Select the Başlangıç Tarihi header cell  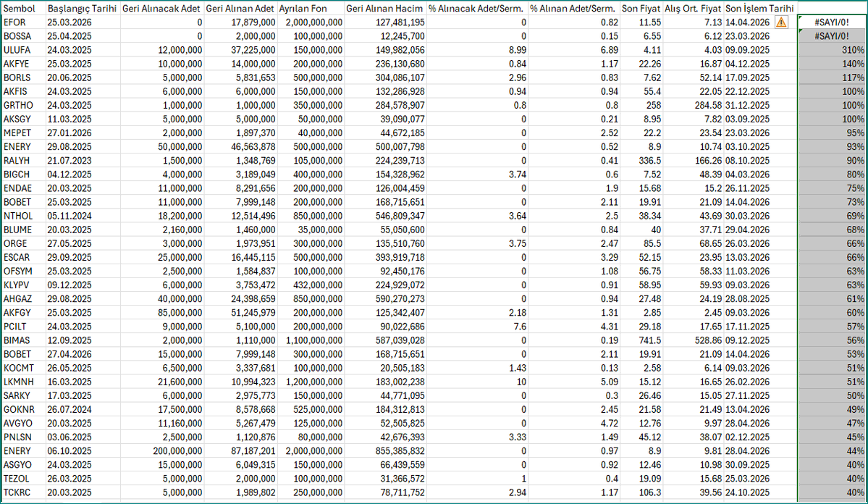click(x=82, y=8)
